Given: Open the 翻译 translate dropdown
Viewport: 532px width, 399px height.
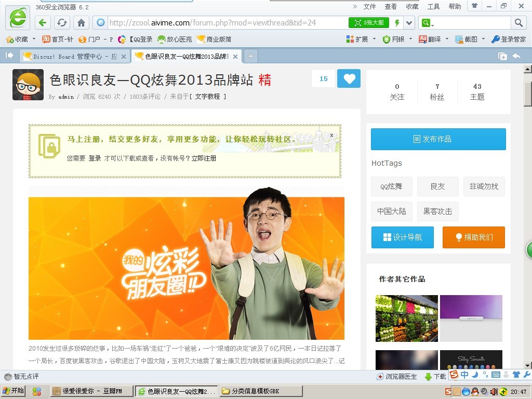Looking at the screenshot, I should pos(433,39).
